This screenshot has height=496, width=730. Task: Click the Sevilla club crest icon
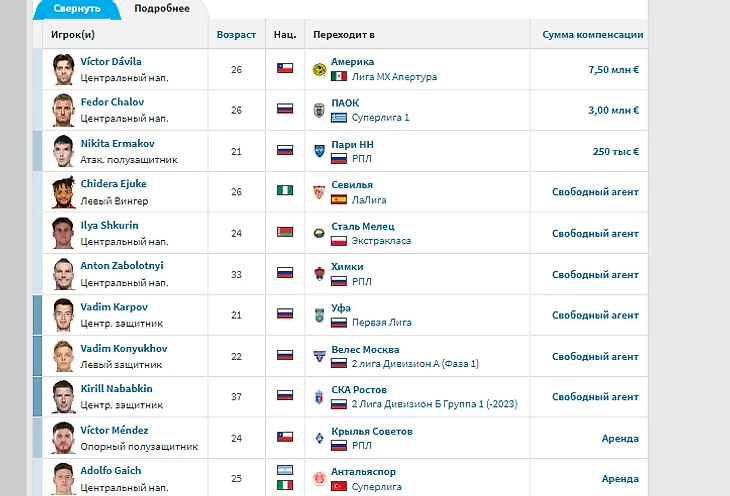coord(319,192)
